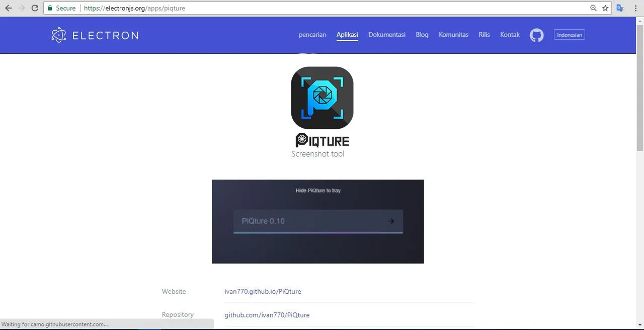Click the 'Website' label

[x=174, y=291]
